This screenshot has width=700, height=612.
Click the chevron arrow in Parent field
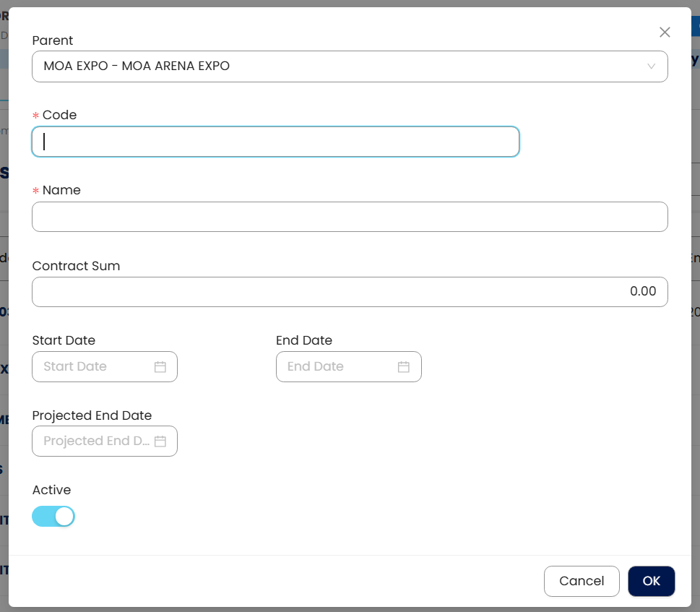[652, 66]
